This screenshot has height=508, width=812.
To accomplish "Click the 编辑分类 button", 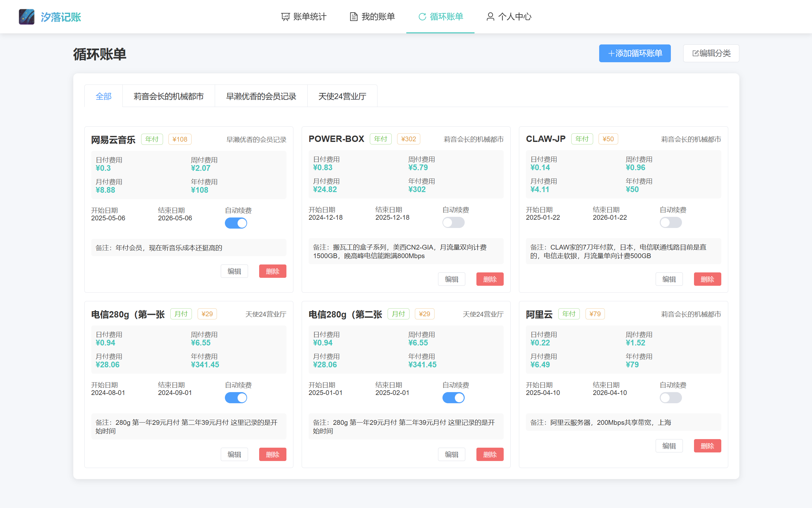I will tap(711, 53).
